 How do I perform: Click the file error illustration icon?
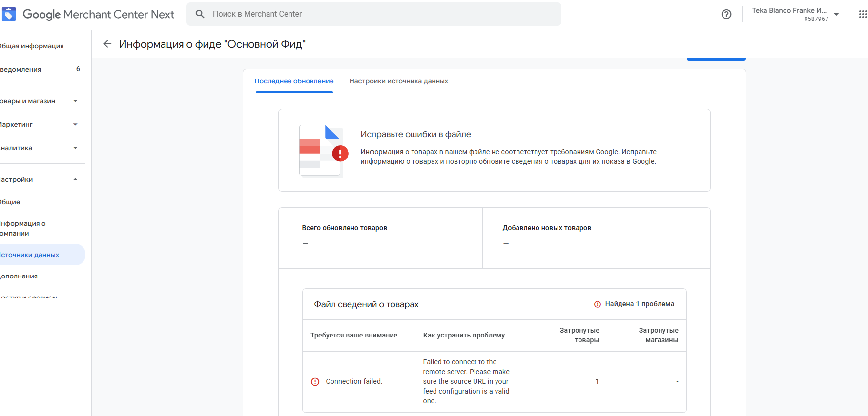pos(322,151)
